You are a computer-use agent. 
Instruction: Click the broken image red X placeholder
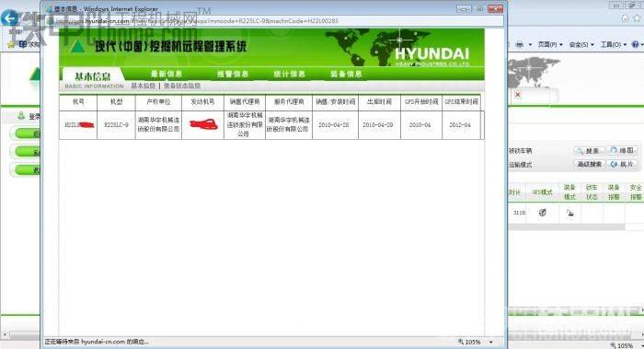point(517,95)
